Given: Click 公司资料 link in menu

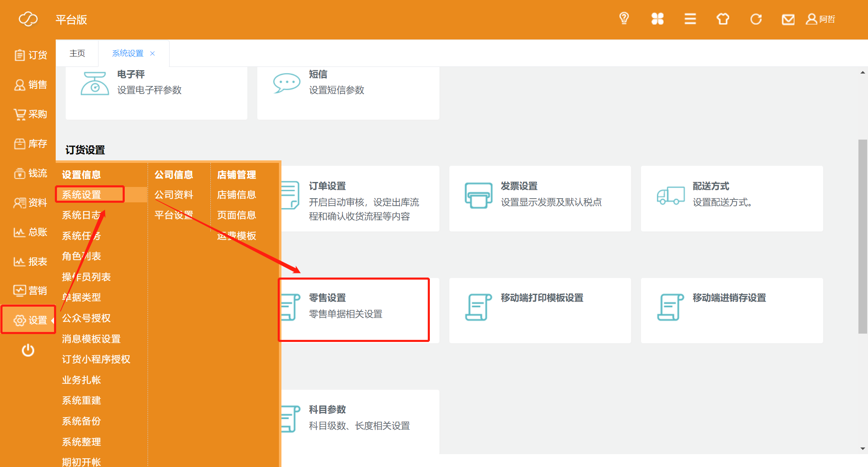Looking at the screenshot, I should [x=174, y=195].
